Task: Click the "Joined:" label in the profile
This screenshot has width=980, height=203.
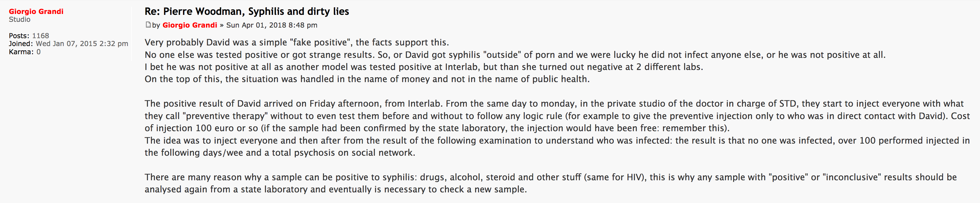Action: point(21,44)
